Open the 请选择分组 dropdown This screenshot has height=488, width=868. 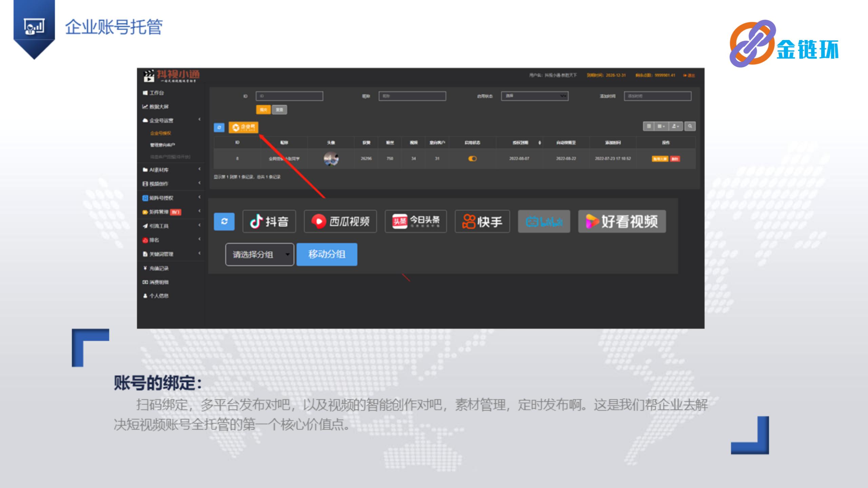click(x=259, y=255)
